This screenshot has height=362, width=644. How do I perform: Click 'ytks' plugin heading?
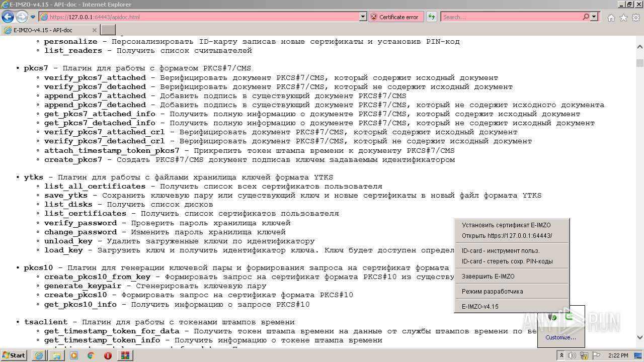pyautogui.click(x=34, y=177)
